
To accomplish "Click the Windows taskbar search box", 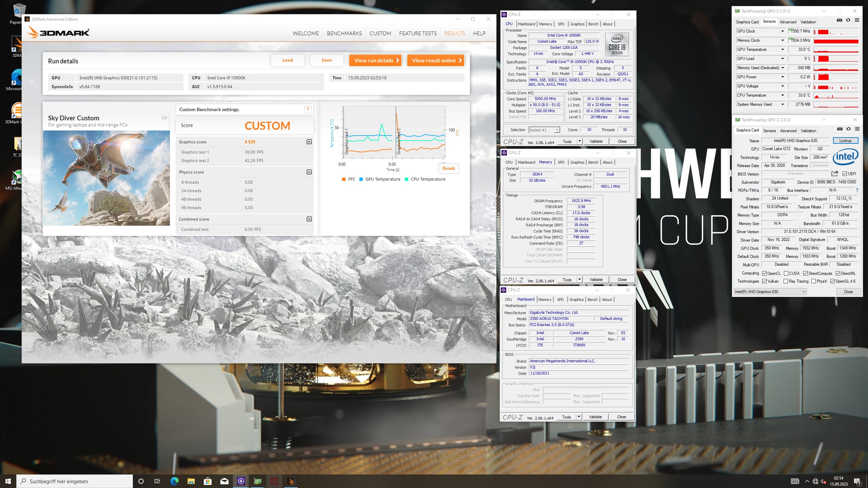I will pos(75,481).
